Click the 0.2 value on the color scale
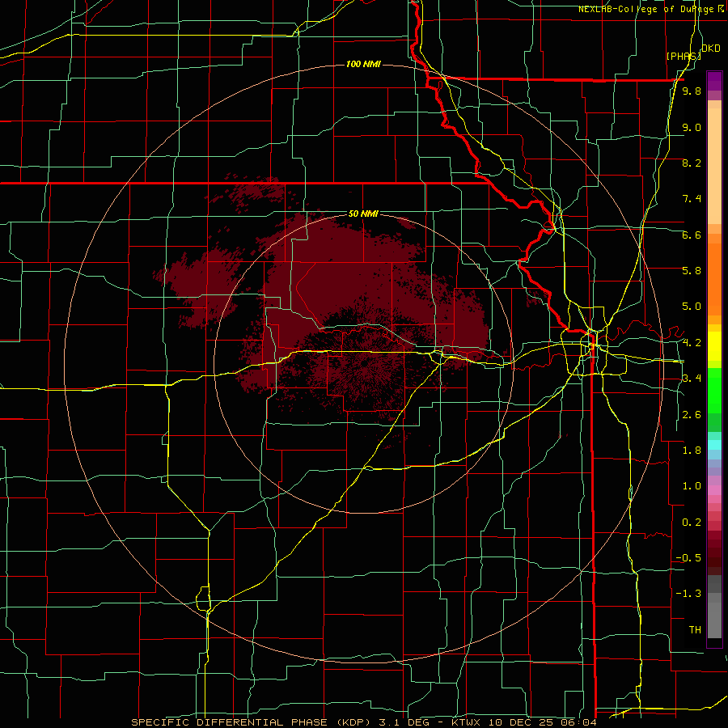Image resolution: width=728 pixels, height=728 pixels. (692, 523)
